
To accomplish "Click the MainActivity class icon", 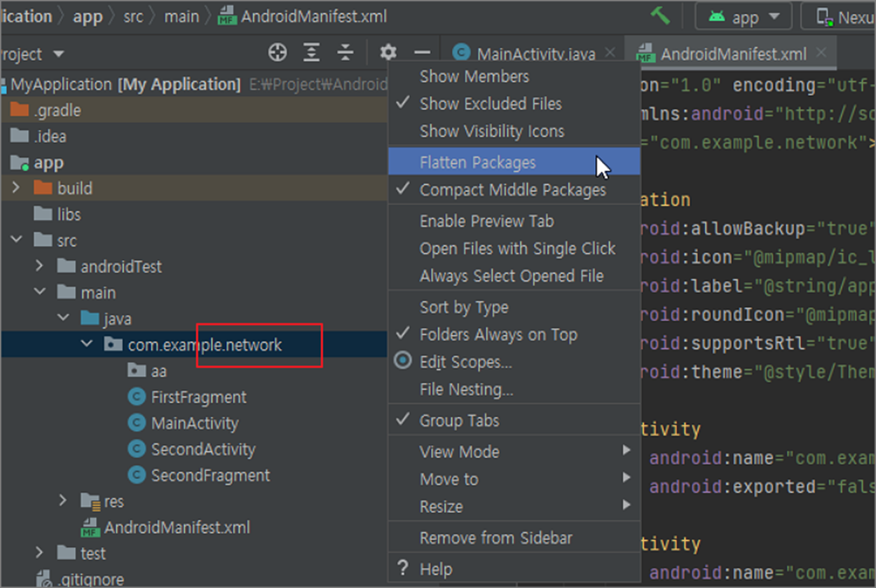I will (137, 423).
